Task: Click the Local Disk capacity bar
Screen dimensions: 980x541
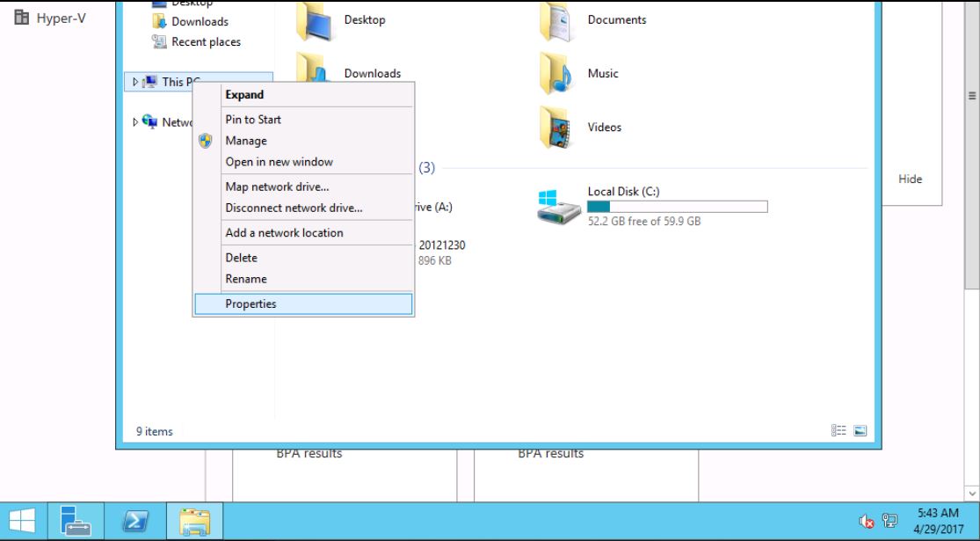Action: click(x=677, y=207)
